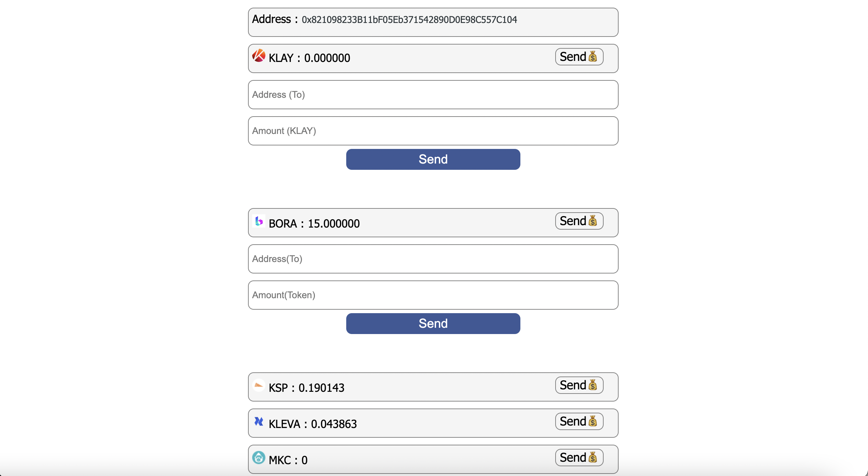Click the KLEVA token logo icon
The height and width of the screenshot is (476, 868).
(x=259, y=421)
